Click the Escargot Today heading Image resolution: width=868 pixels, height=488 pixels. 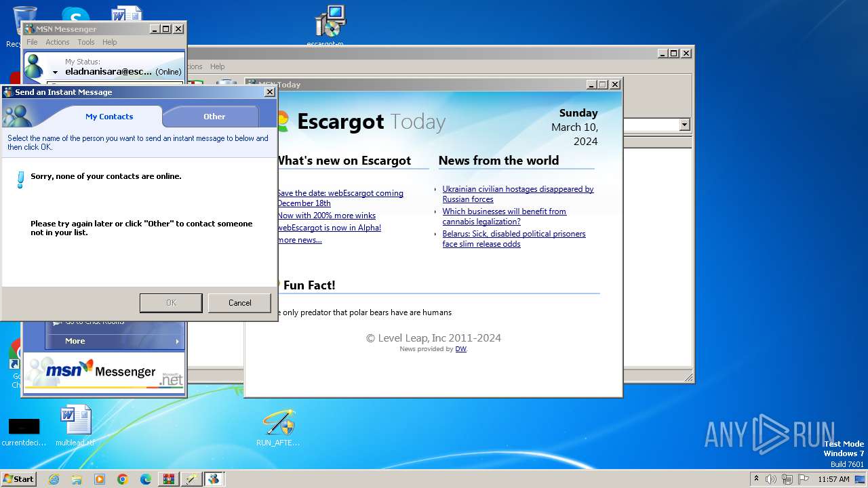click(x=371, y=122)
